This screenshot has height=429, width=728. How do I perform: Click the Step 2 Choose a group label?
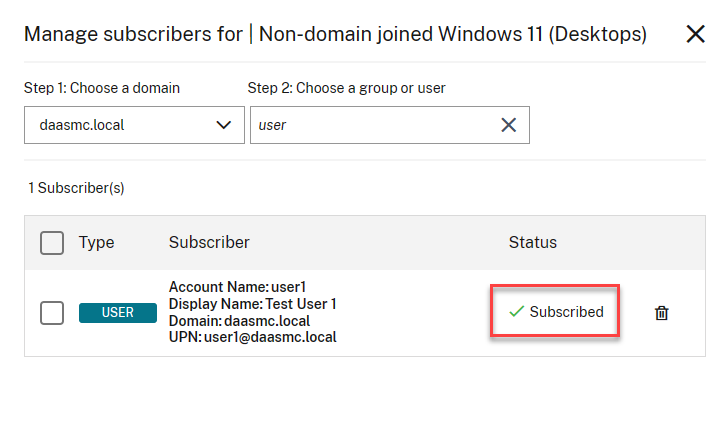(346, 88)
